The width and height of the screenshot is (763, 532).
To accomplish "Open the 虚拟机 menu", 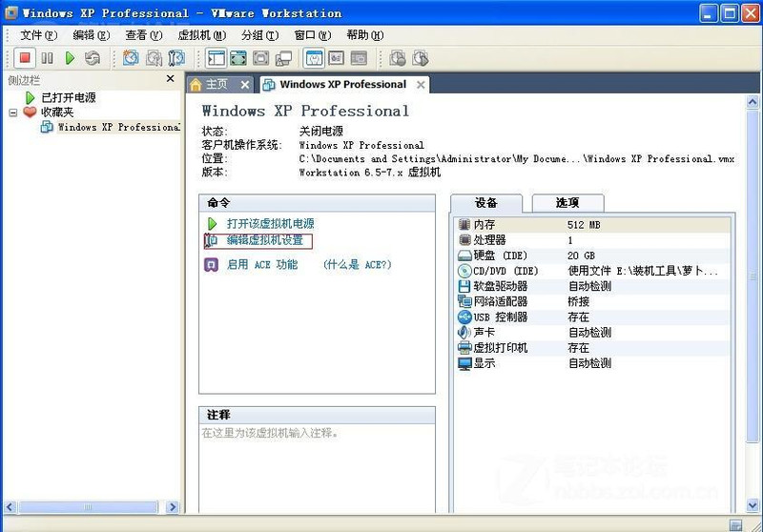I will [201, 35].
